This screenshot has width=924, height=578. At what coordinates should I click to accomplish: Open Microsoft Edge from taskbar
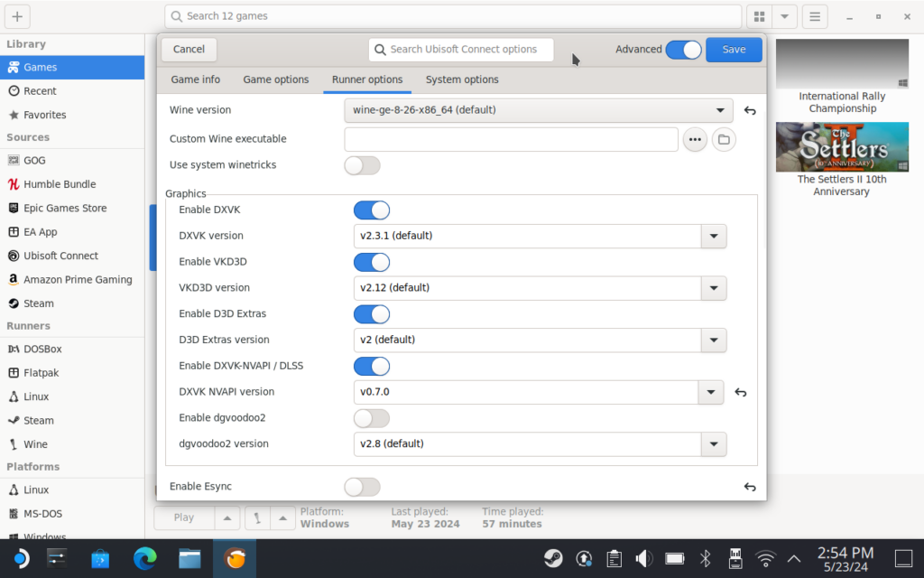[145, 558]
